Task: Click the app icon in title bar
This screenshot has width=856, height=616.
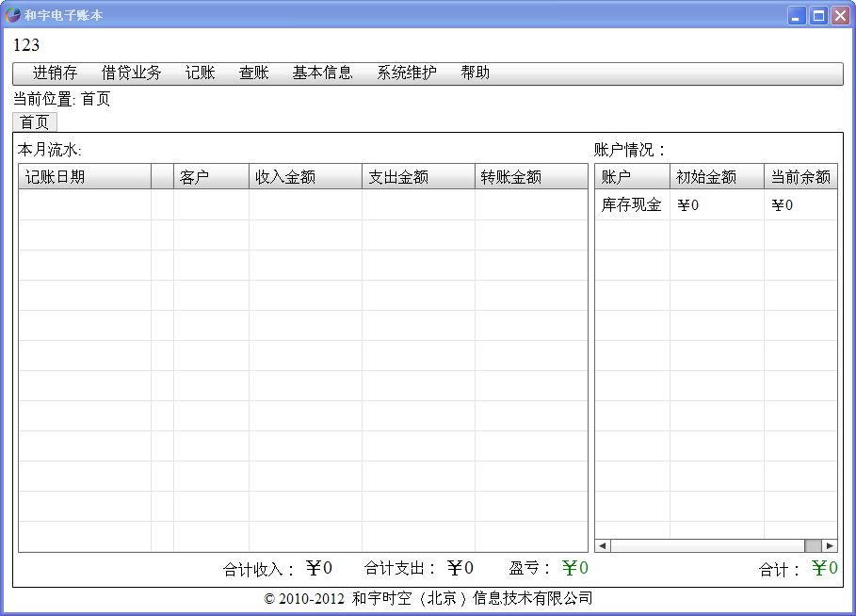Action: [x=13, y=15]
